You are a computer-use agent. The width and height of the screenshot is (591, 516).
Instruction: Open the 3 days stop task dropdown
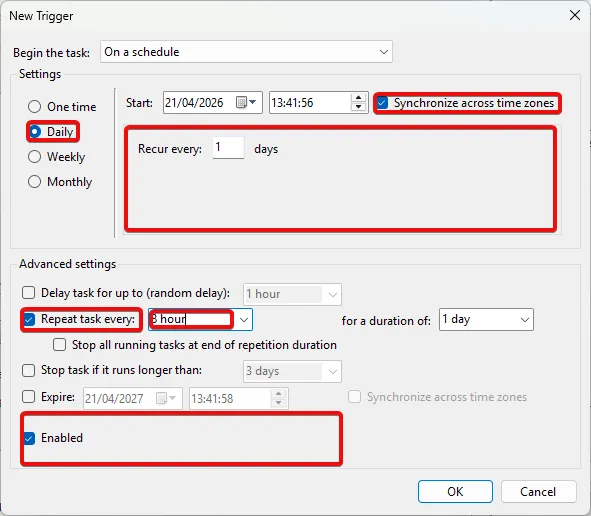(x=292, y=371)
